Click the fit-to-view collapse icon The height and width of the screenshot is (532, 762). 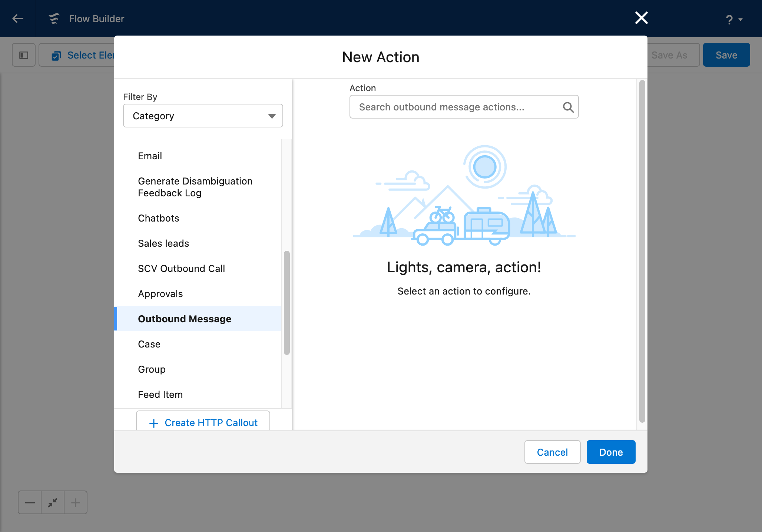coord(53,503)
